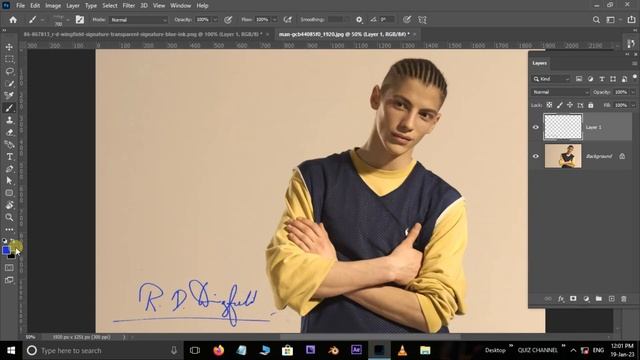Open Firefox from the taskbar
This screenshot has height=360, width=640.
coord(218,350)
